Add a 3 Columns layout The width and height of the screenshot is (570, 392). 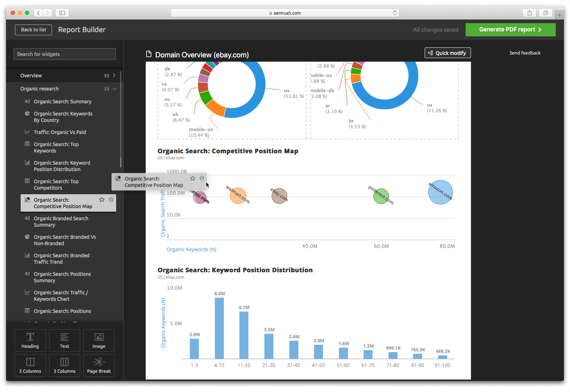64,365
